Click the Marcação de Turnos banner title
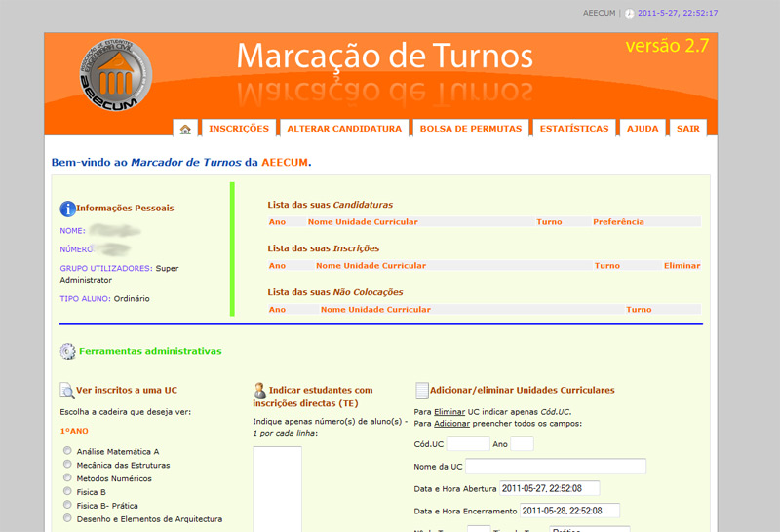The height and width of the screenshot is (532, 780). [x=384, y=56]
